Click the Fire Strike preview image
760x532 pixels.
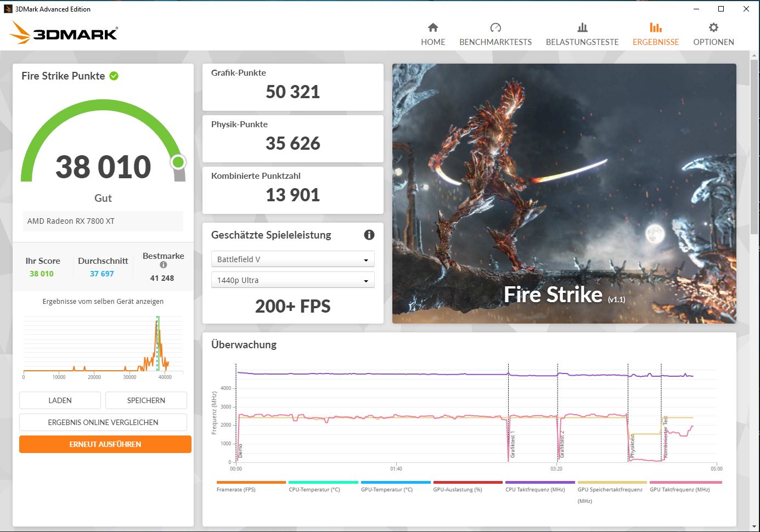[564, 194]
